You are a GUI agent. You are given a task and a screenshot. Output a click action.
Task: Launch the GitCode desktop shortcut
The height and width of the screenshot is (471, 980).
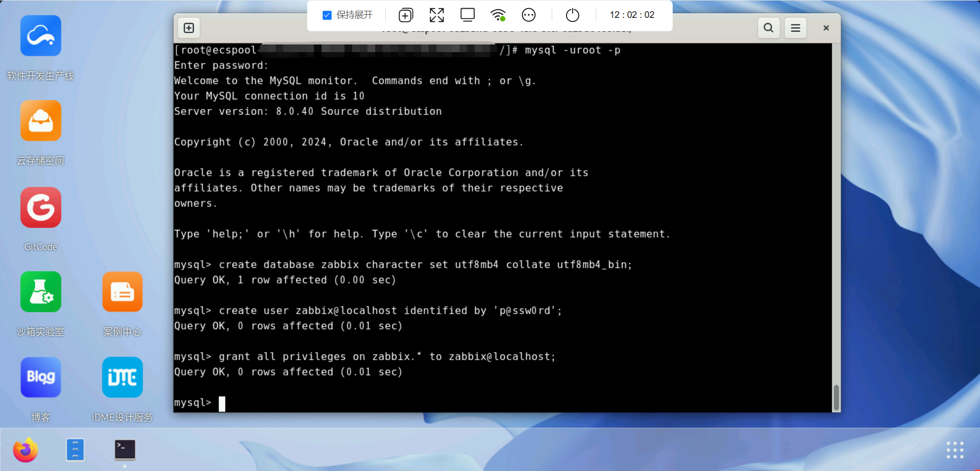pyautogui.click(x=41, y=207)
